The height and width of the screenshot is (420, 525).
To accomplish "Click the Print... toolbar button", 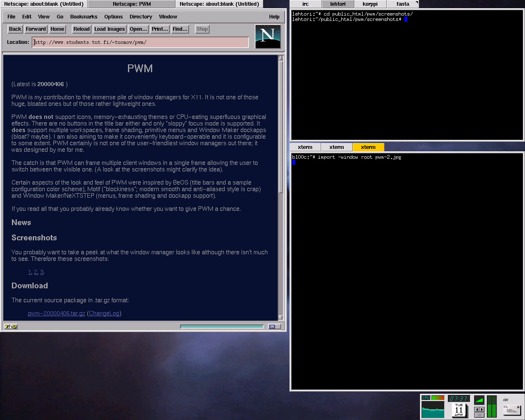I will (x=160, y=29).
